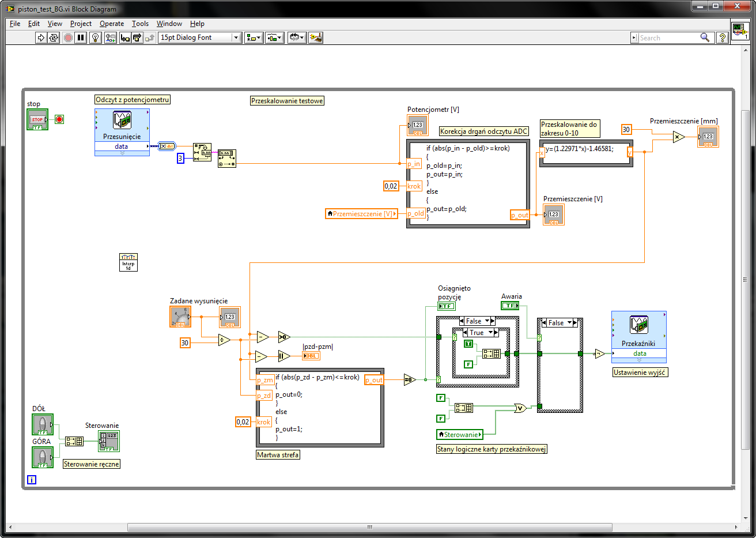Screen dimensions: 756x538
Task: Click the Interp 1d subVI icon
Action: click(x=128, y=262)
